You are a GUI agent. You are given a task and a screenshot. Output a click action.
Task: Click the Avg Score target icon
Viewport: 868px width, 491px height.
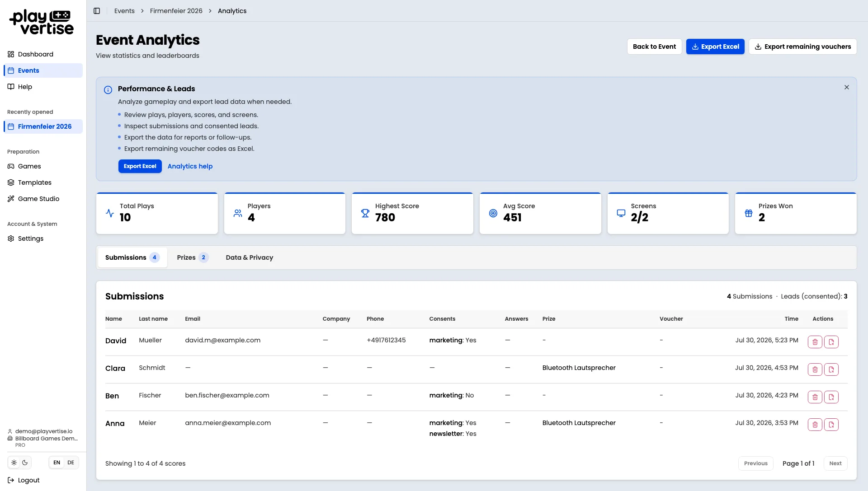pos(493,213)
